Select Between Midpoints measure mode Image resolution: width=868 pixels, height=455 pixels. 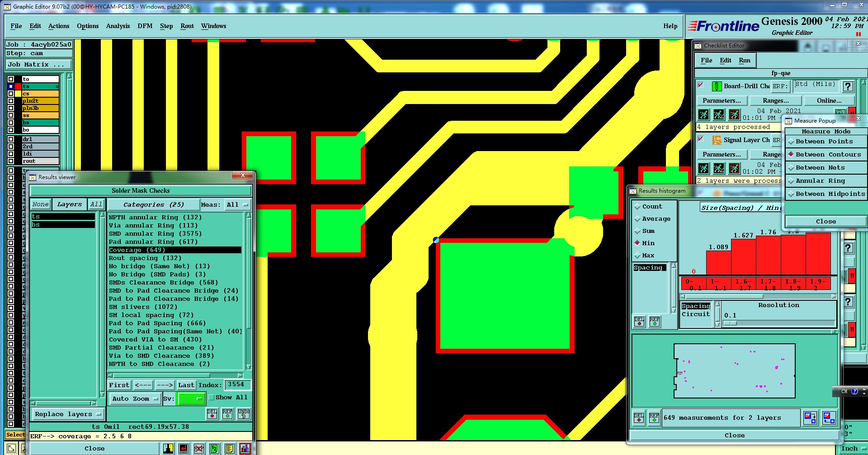(x=826, y=194)
